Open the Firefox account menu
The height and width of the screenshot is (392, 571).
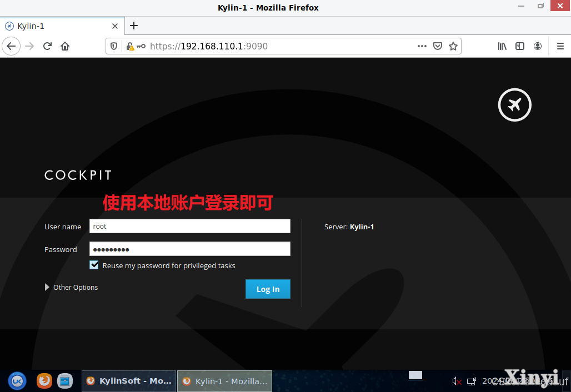click(538, 46)
